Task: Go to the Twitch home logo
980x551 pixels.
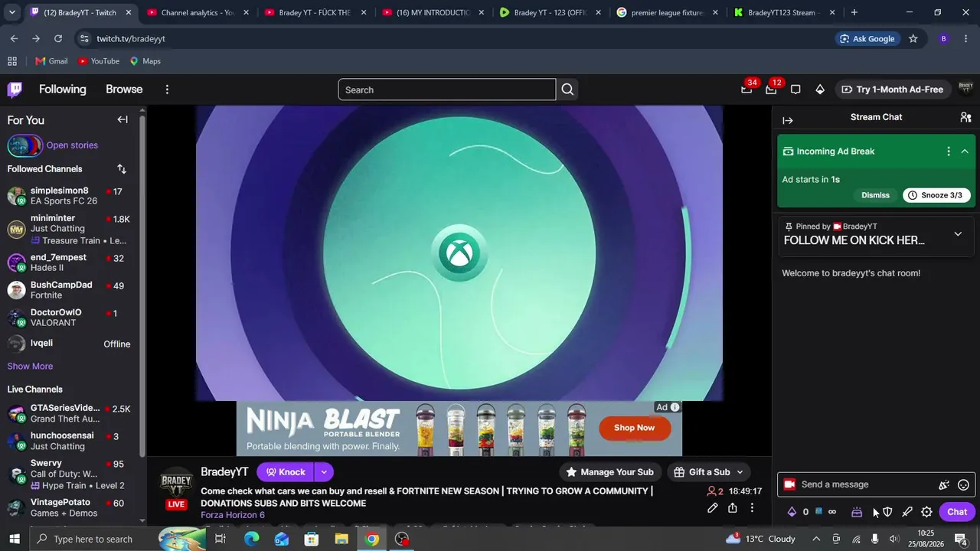Action: click(15, 90)
